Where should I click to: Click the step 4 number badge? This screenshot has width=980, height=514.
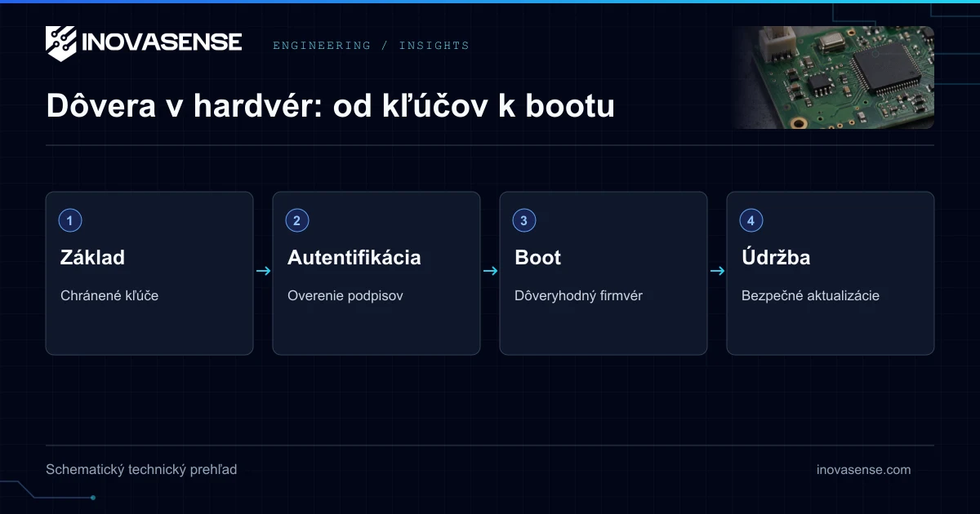click(751, 220)
